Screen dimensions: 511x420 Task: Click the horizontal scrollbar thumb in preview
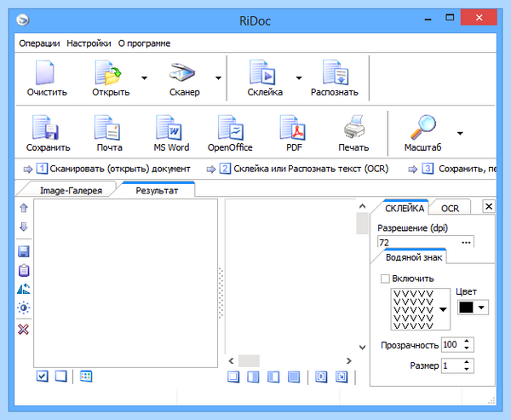pos(249,361)
